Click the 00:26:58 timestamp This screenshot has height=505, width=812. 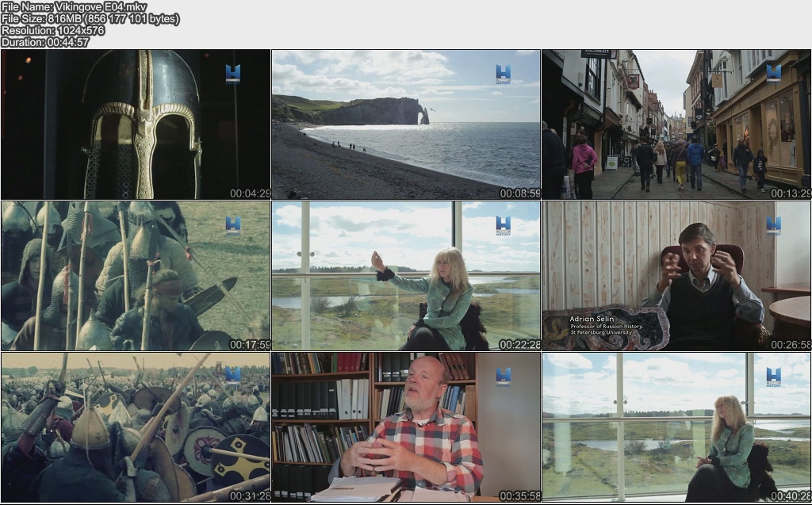coord(791,345)
